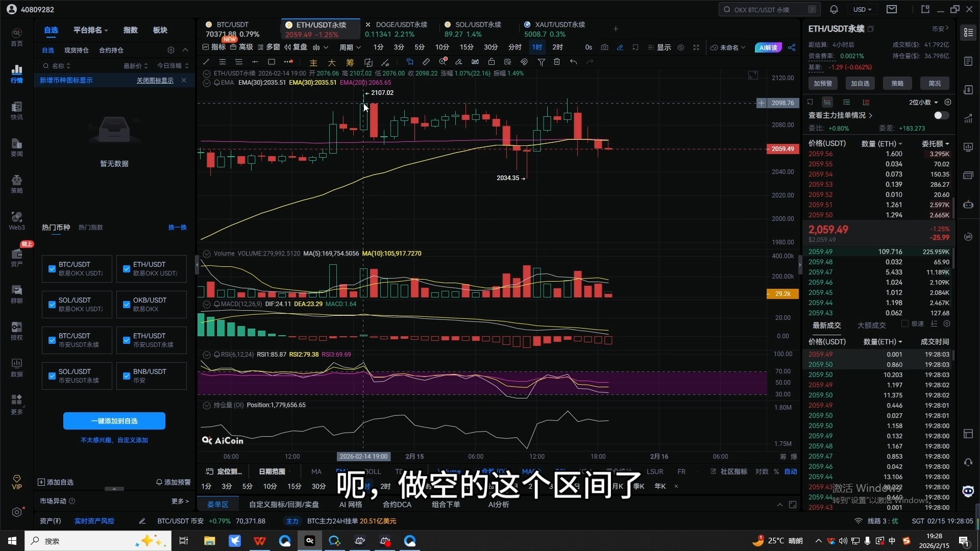Click the customer service headset icon
Image resolution: width=980 pixels, height=551 pixels.
[968, 462]
